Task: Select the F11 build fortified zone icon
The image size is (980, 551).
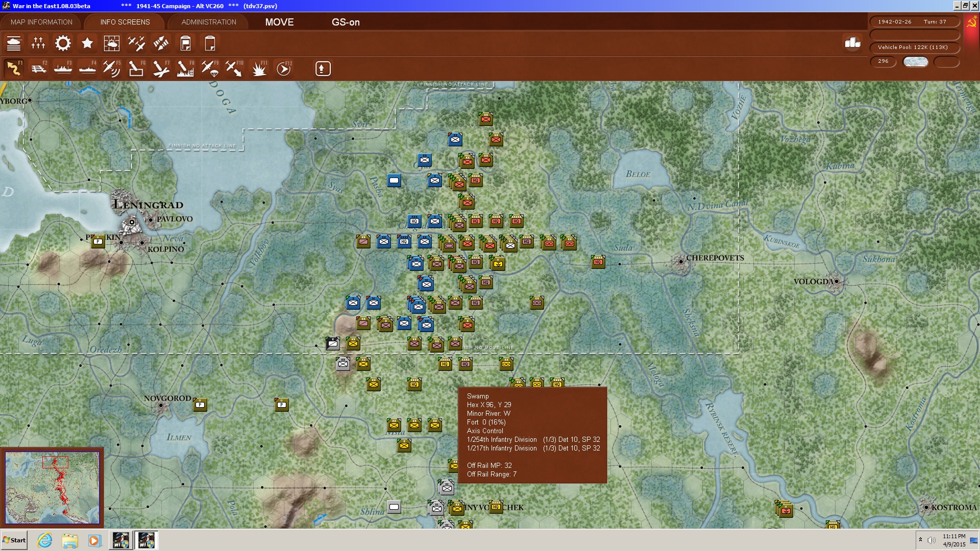Action: point(259,68)
